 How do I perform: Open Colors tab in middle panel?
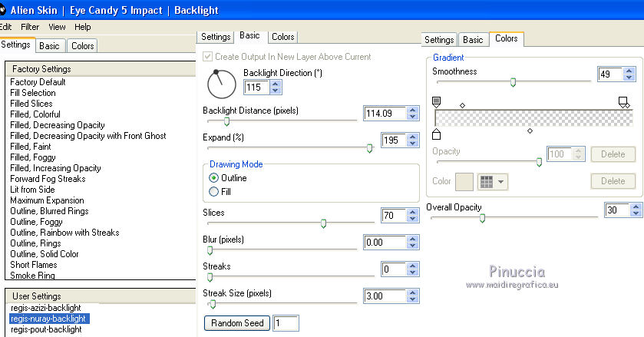tap(283, 37)
